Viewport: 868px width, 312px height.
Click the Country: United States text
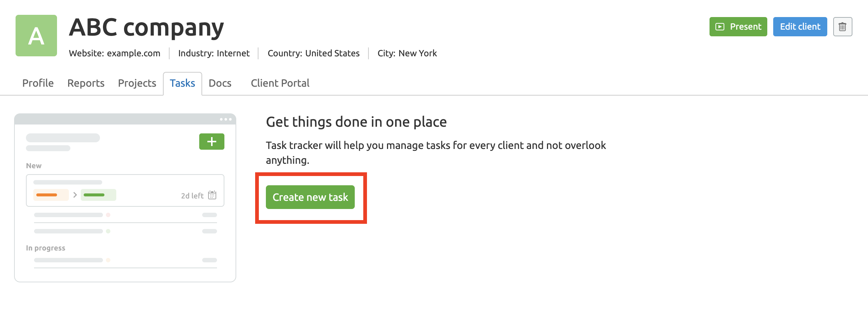click(313, 53)
